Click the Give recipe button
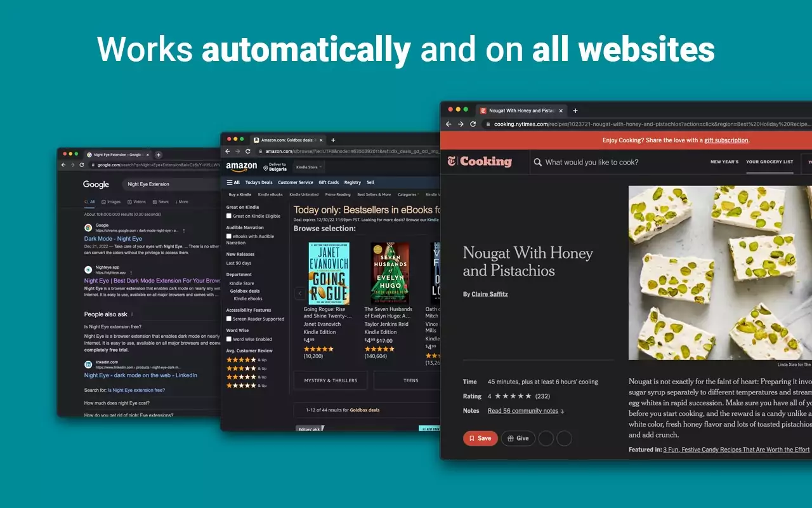This screenshot has height=508, width=812. [518, 438]
